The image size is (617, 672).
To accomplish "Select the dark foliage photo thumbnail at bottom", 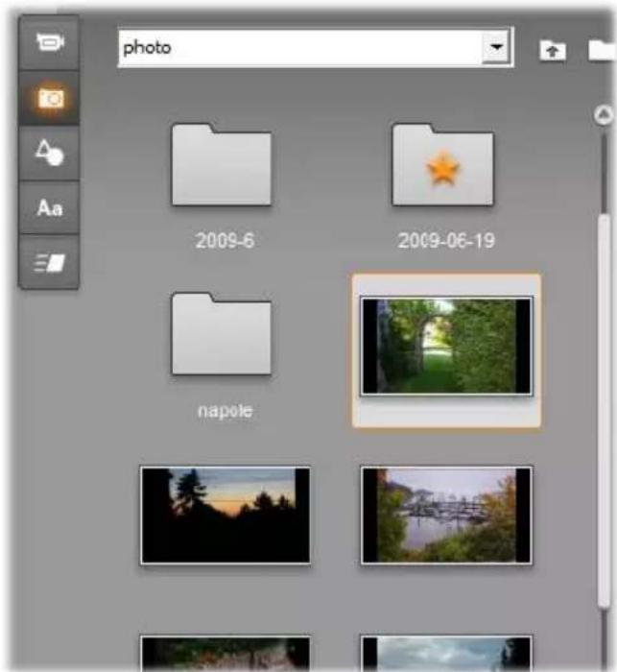I will point(225,654).
